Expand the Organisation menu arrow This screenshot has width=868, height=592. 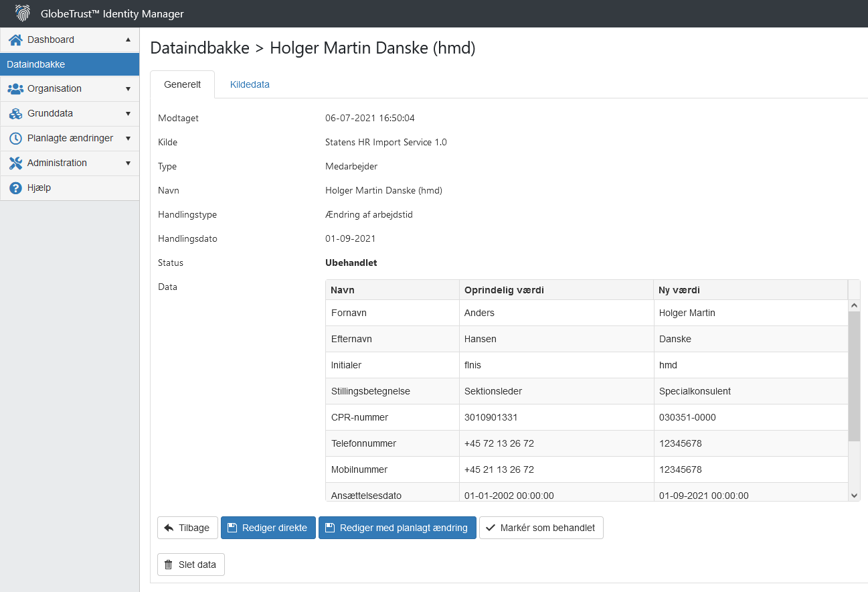128,89
